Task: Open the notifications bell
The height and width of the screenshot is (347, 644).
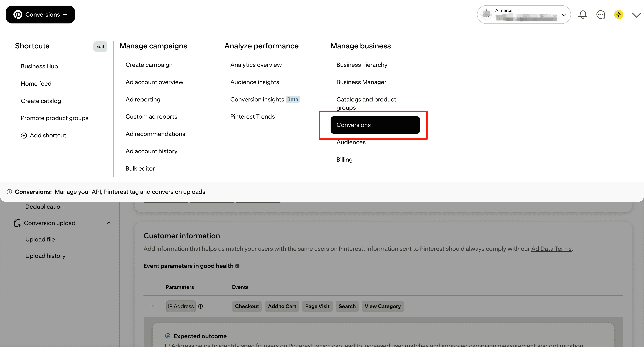Action: click(x=583, y=15)
